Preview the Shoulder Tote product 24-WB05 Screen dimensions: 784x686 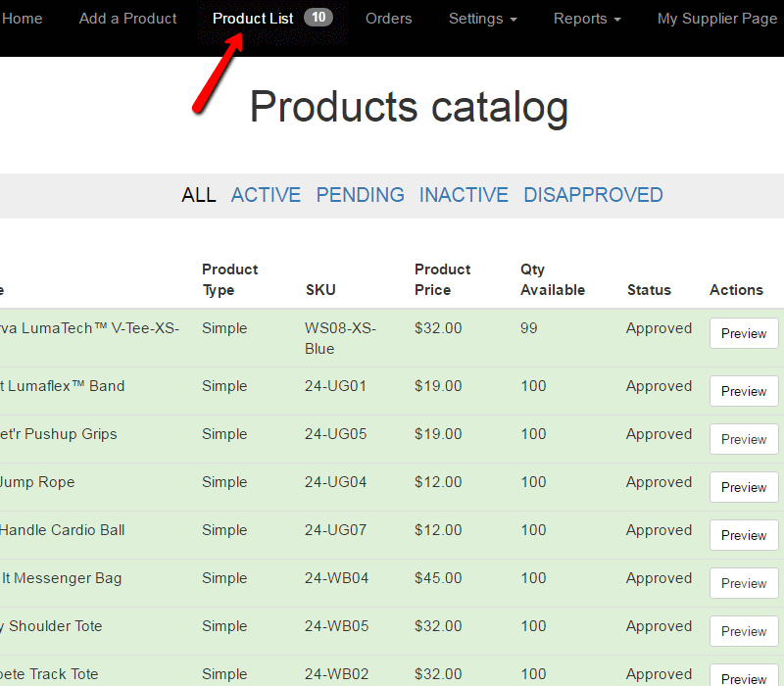[x=744, y=631]
